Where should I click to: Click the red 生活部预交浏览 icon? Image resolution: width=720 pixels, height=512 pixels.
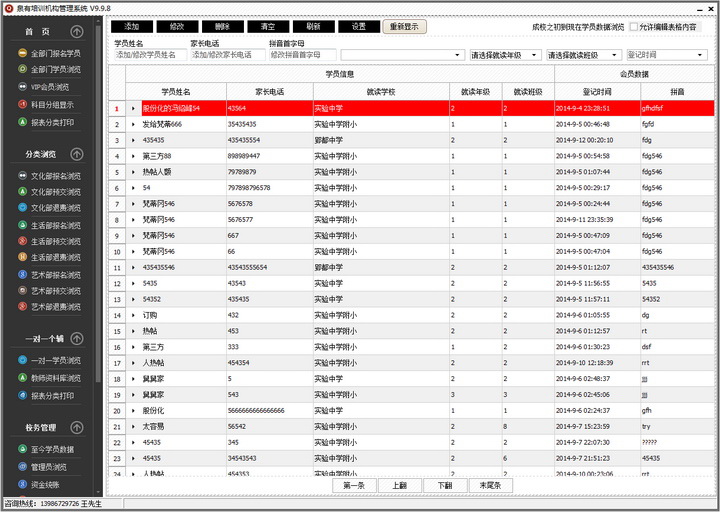22,241
